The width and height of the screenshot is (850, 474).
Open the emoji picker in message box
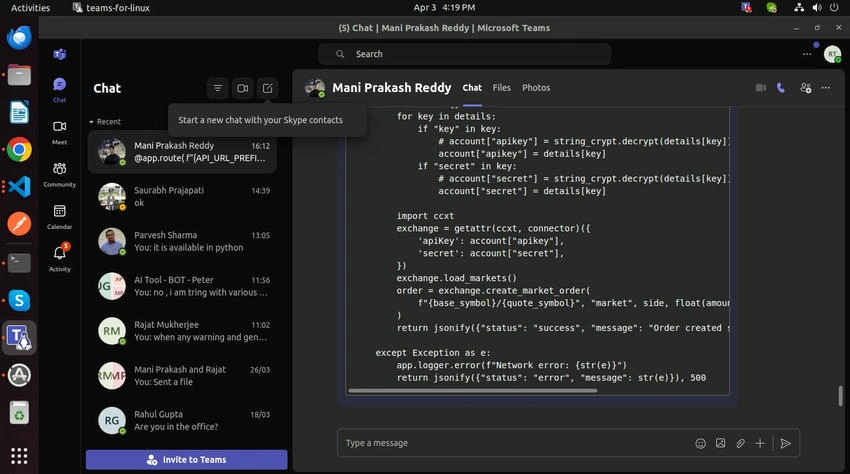[x=700, y=443]
